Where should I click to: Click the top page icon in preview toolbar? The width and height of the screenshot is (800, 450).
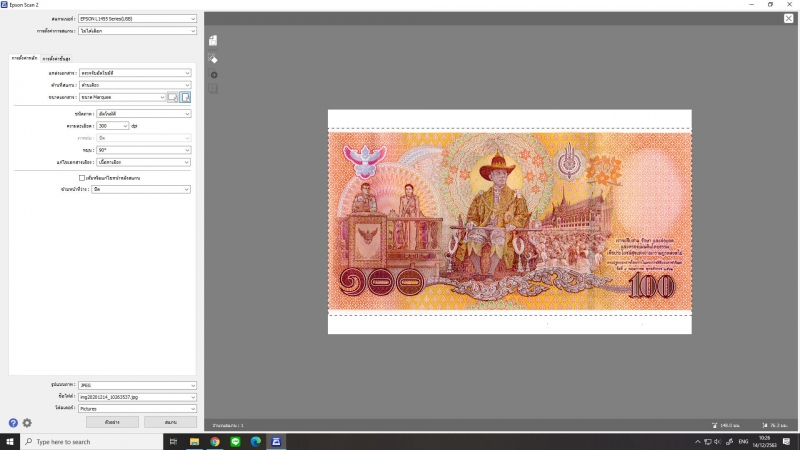click(x=213, y=40)
